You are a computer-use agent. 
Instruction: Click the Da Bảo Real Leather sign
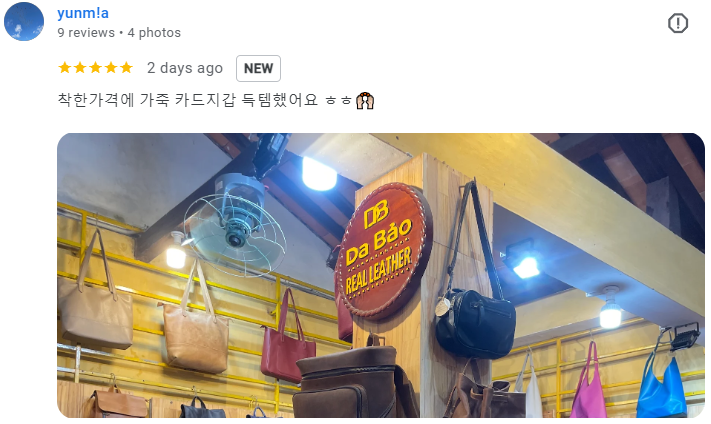383,251
